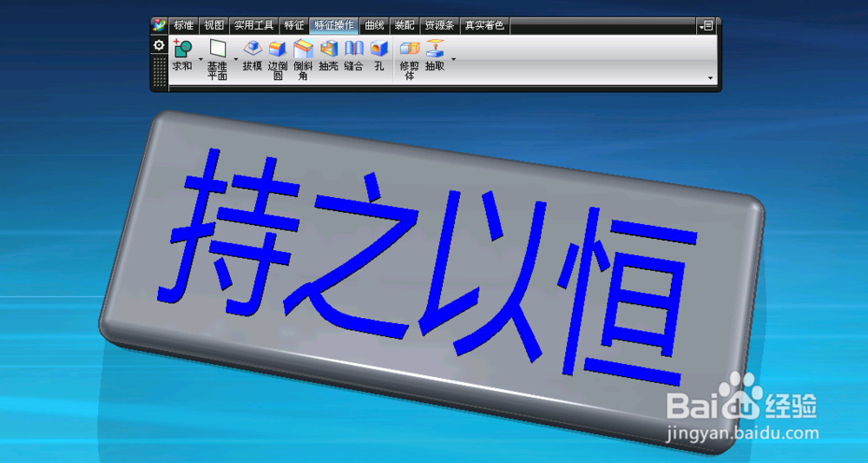This screenshot has height=463, width=868.
Task: Select the 特征操作 tab
Action: pos(334,25)
